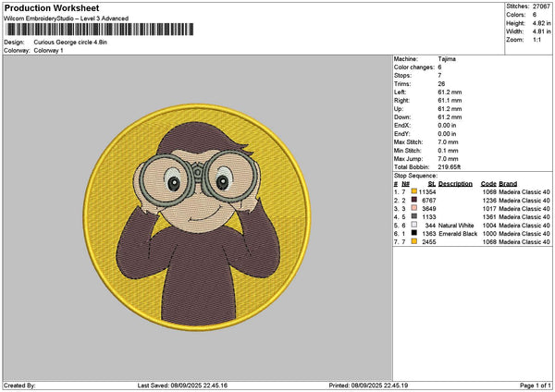
Task: Click stitch count 1133 in stop row 4
Action: pos(429,217)
